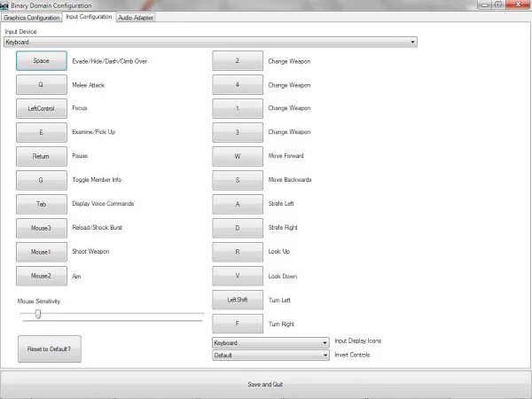Click the D Strafe Right binding
532x399 pixels.
(x=238, y=228)
